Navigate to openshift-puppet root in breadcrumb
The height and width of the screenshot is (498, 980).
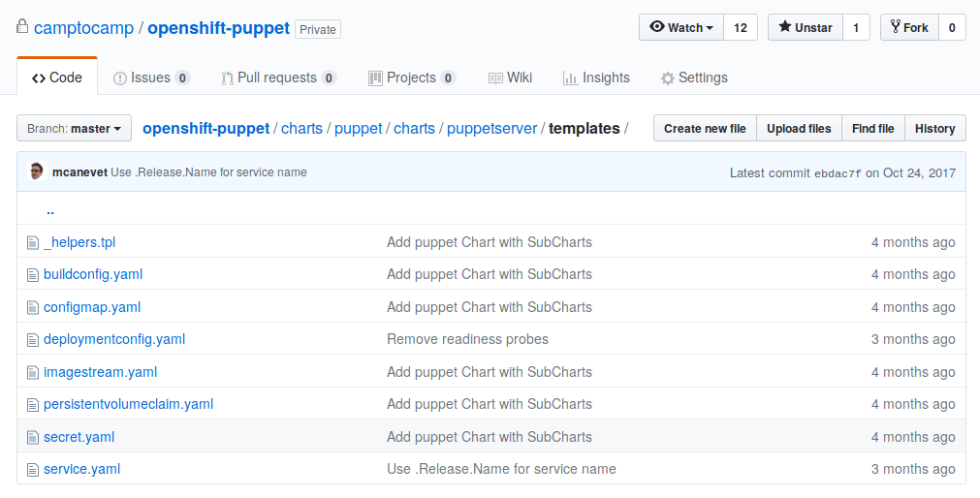(x=206, y=128)
